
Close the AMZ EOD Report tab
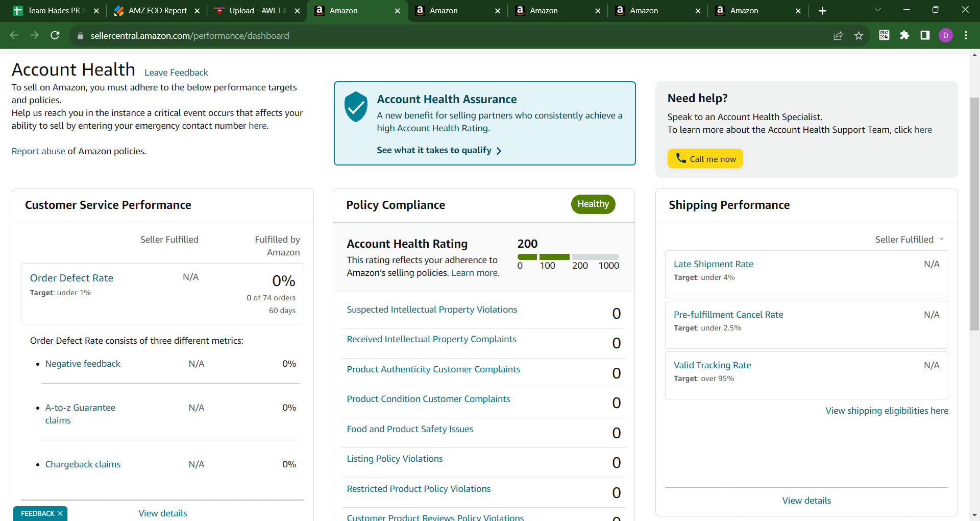(197, 11)
